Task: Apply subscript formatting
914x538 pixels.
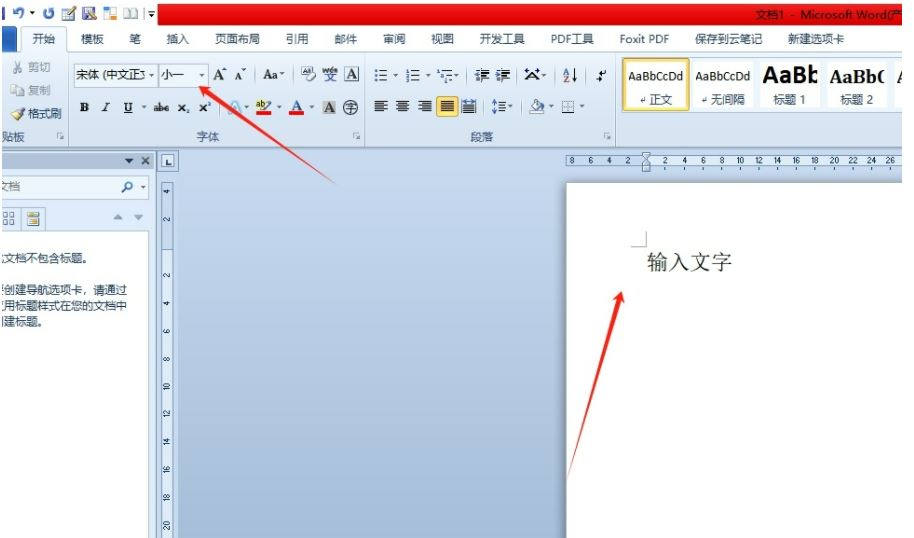Action: click(183, 107)
